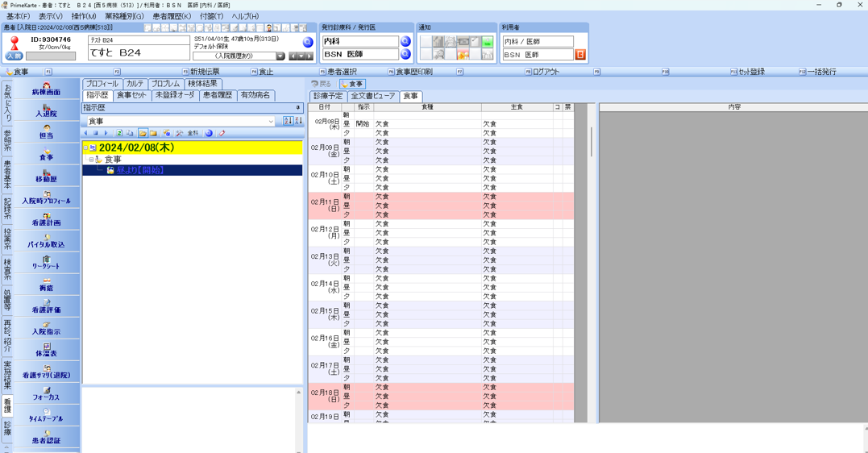
Task: Open the 入退院 sidebar item
Action: (x=47, y=111)
